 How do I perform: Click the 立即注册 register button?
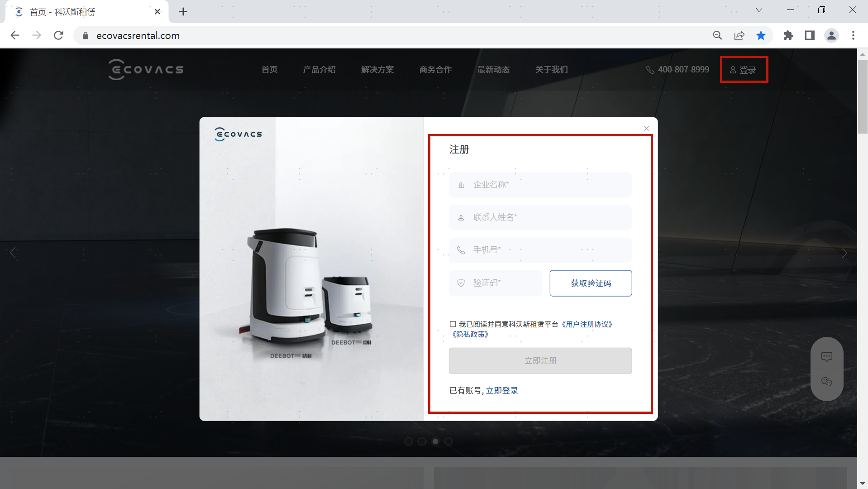[540, 361]
